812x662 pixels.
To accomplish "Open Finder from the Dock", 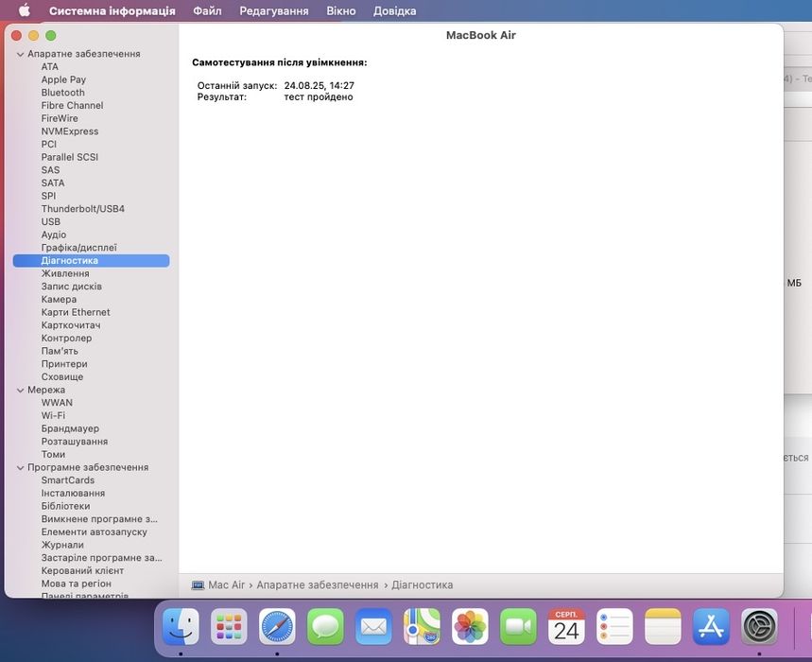I will (181, 627).
